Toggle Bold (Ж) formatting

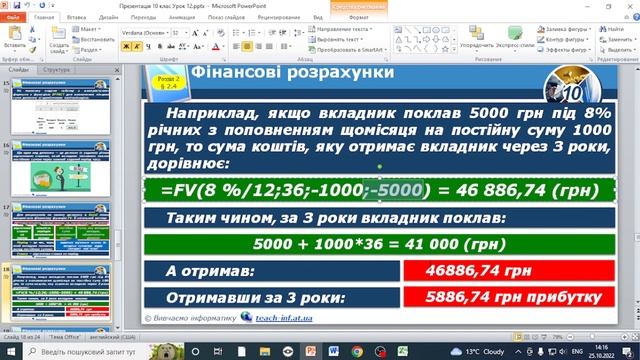click(126, 47)
